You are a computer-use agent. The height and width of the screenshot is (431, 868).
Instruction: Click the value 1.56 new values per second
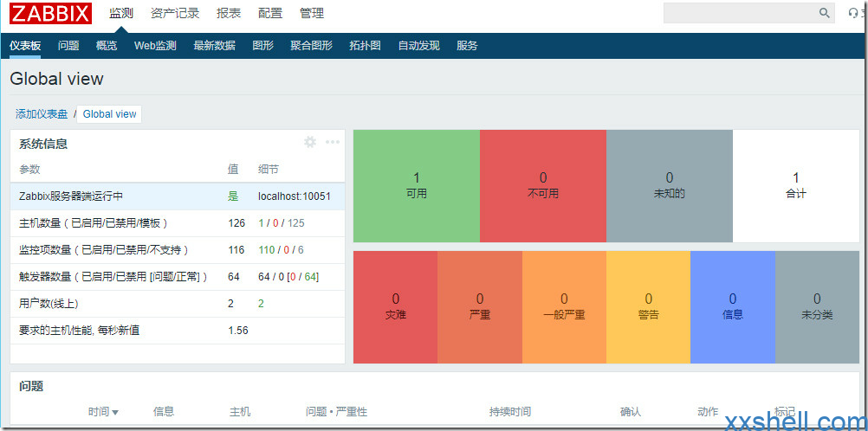pos(238,331)
